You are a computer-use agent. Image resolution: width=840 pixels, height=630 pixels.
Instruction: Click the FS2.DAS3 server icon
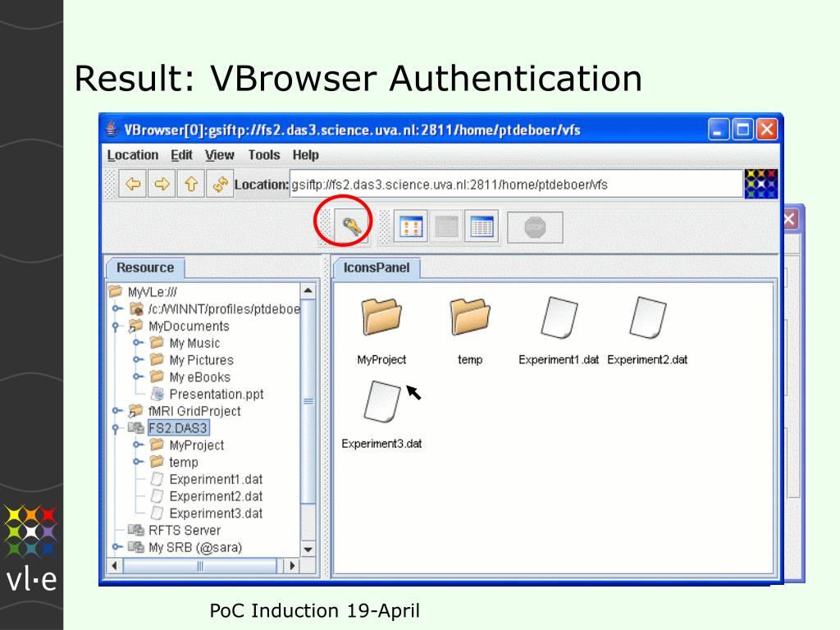click(x=135, y=427)
